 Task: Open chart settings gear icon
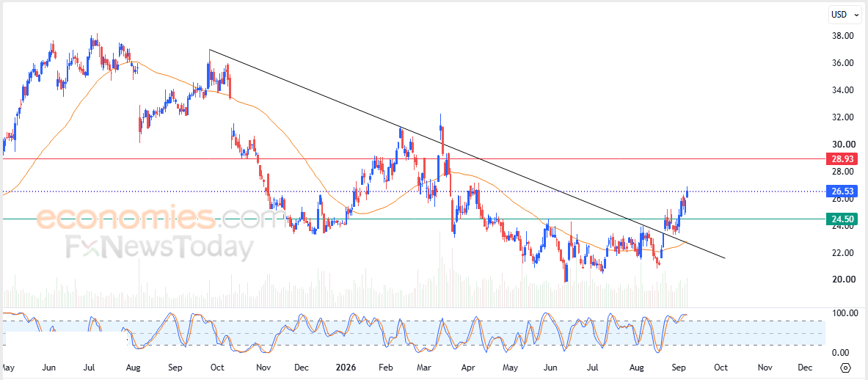point(845,368)
